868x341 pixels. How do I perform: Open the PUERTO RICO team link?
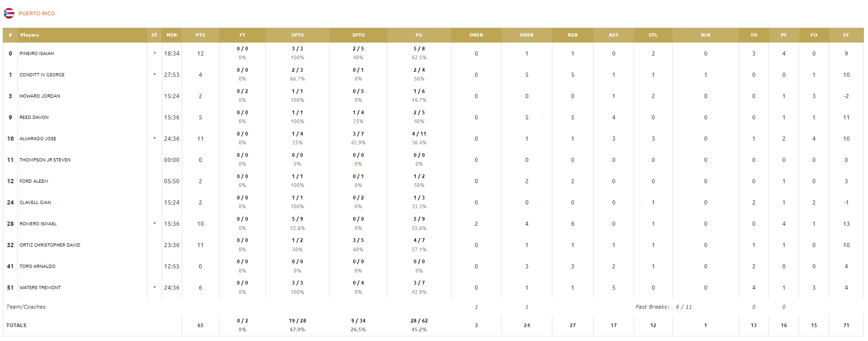pyautogui.click(x=37, y=13)
